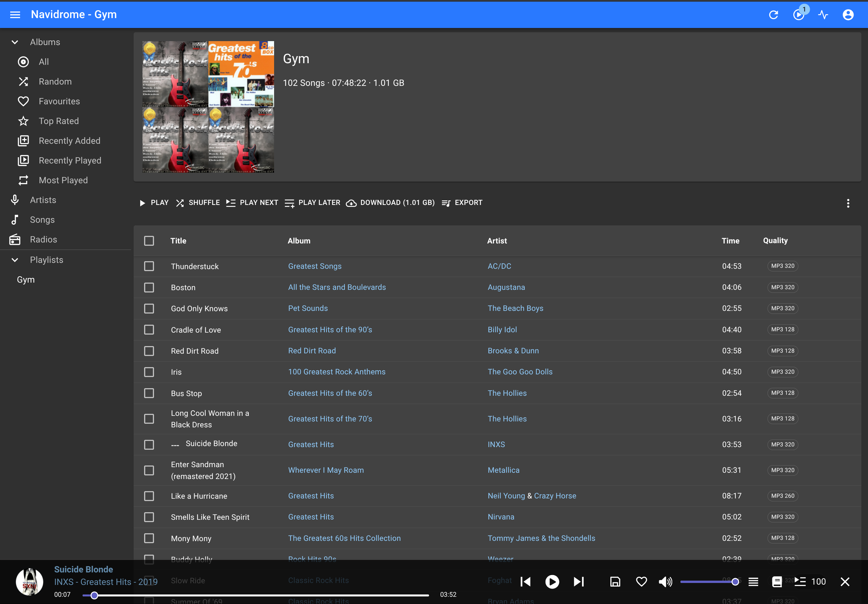Click the PLAY NEXT button

(252, 203)
